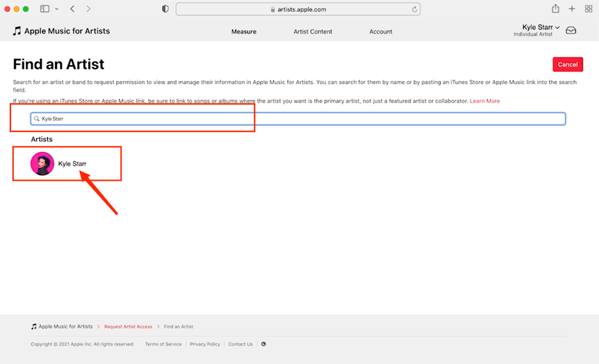Reload the page with refresh icon
Screen dimensions: 599x364
pos(414,9)
